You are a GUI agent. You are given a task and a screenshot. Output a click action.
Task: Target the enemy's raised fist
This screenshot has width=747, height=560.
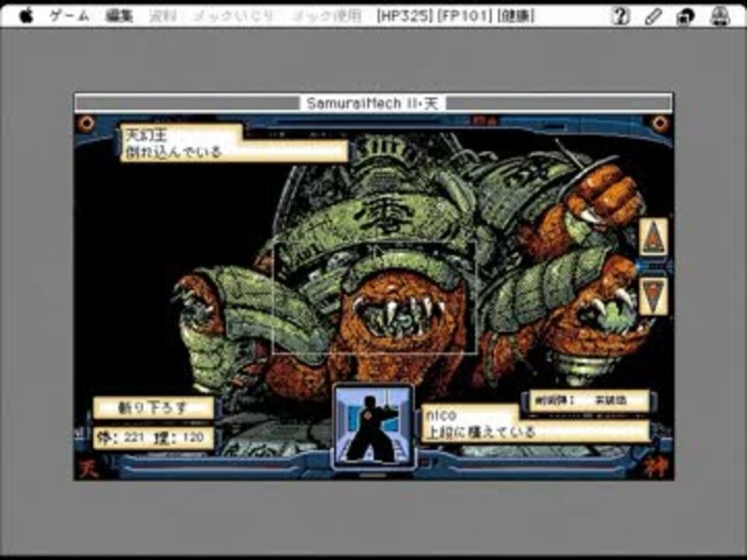[604, 195]
